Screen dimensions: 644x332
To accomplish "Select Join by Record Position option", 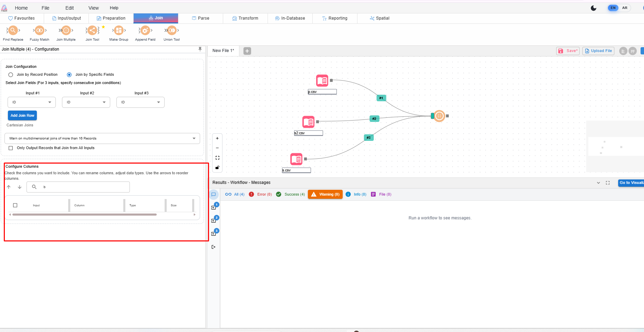I will [x=11, y=75].
